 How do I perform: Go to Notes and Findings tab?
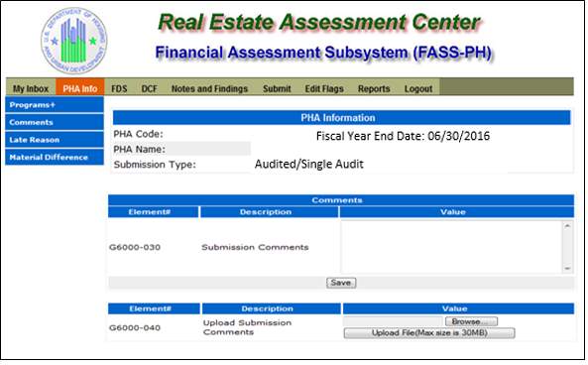click(209, 89)
